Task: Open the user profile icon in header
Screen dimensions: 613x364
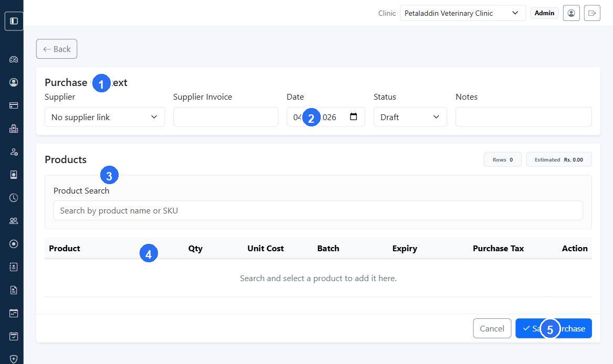Action: click(x=571, y=13)
